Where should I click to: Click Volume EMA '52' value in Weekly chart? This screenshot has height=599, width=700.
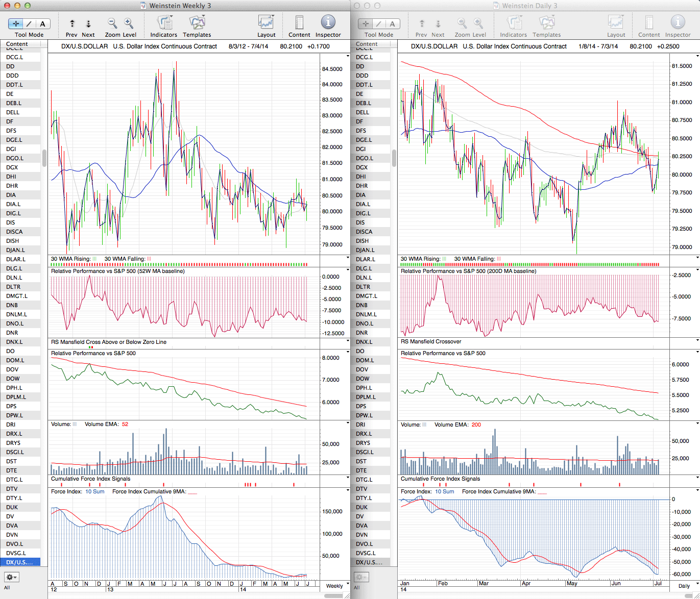(x=125, y=424)
